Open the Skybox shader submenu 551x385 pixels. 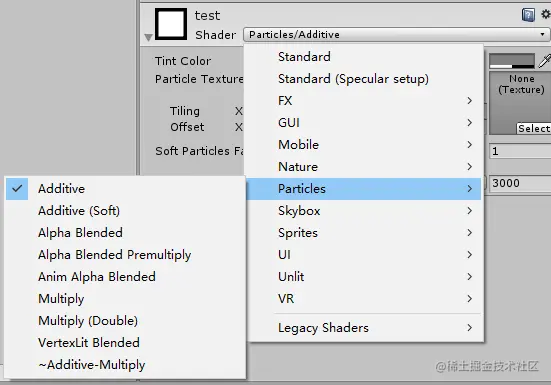[365, 211]
